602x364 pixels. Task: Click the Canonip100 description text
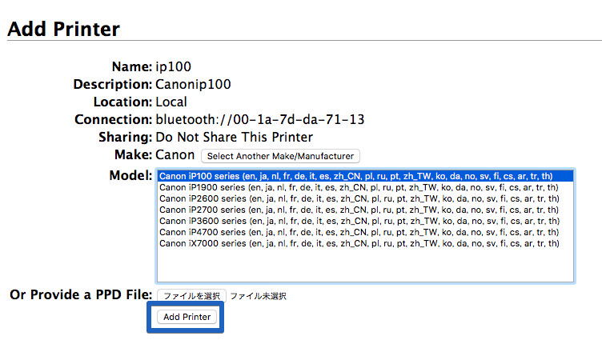[193, 84]
